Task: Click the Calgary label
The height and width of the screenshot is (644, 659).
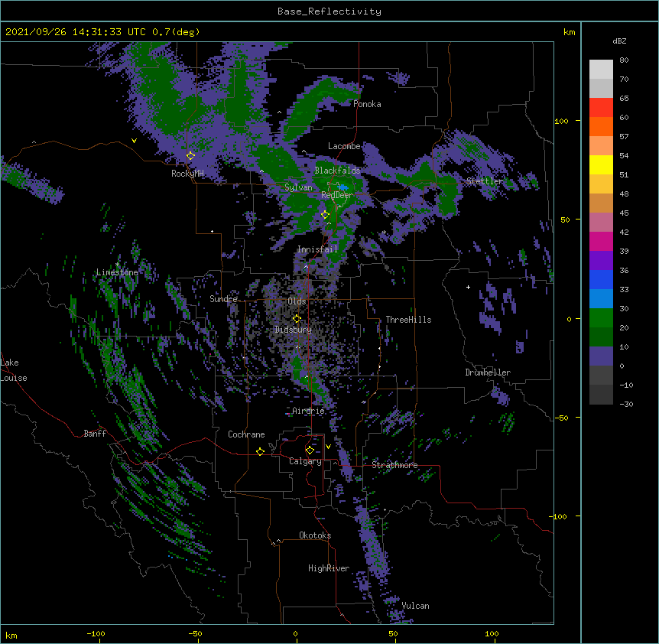Action: (305, 461)
